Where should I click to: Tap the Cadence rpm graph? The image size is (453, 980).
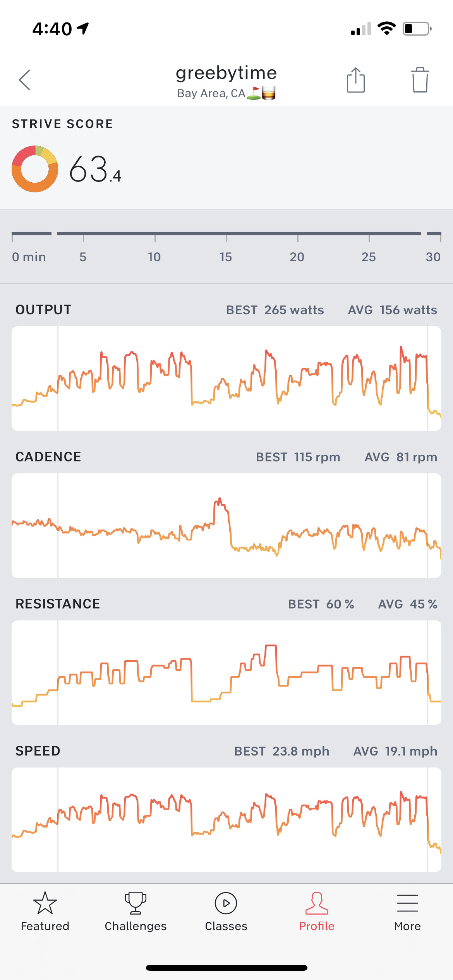tap(226, 526)
